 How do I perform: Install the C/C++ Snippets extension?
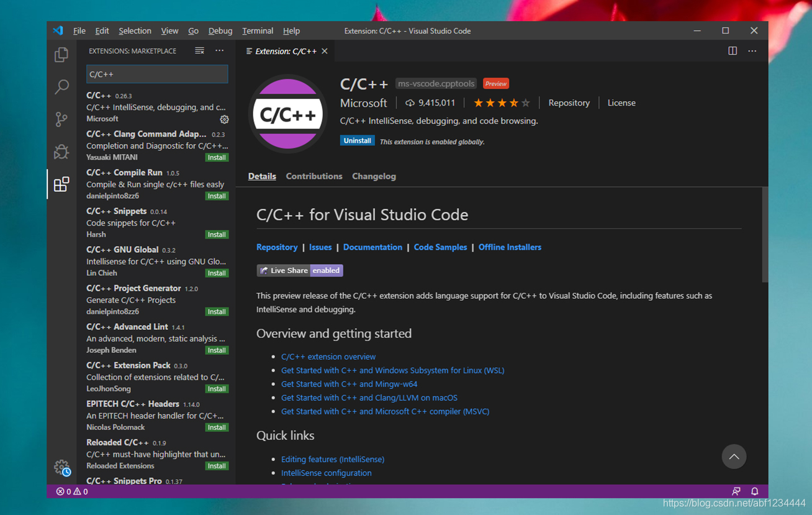[x=217, y=235]
